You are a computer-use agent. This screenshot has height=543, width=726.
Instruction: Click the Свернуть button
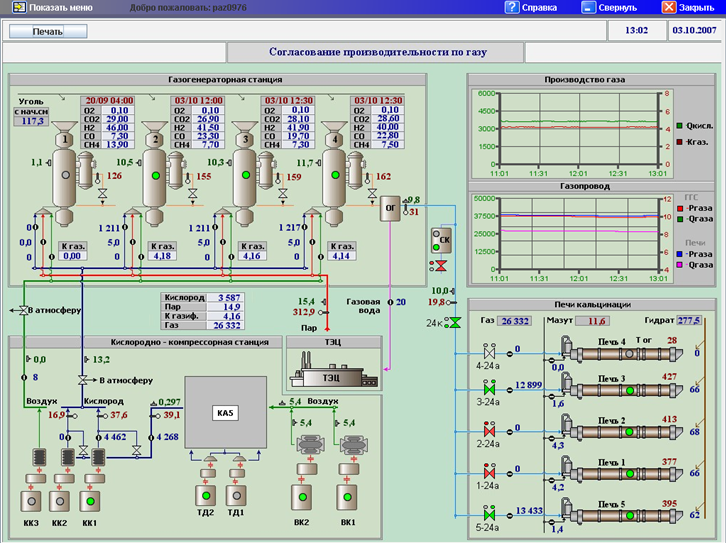[x=608, y=7]
